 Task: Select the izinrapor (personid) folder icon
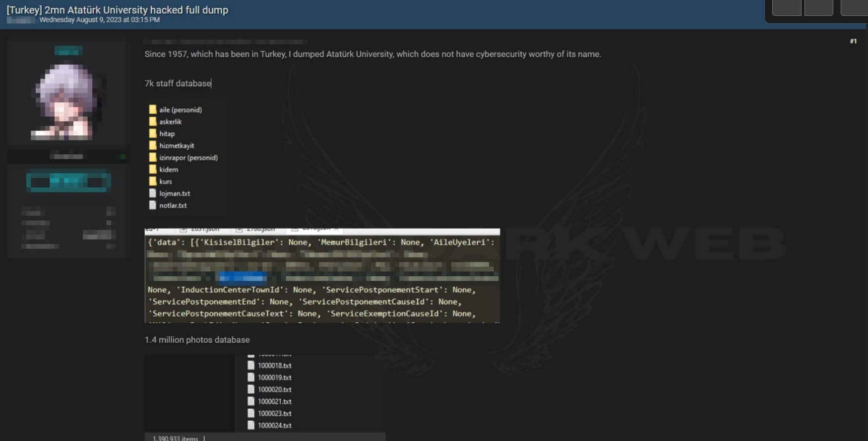[x=153, y=157]
